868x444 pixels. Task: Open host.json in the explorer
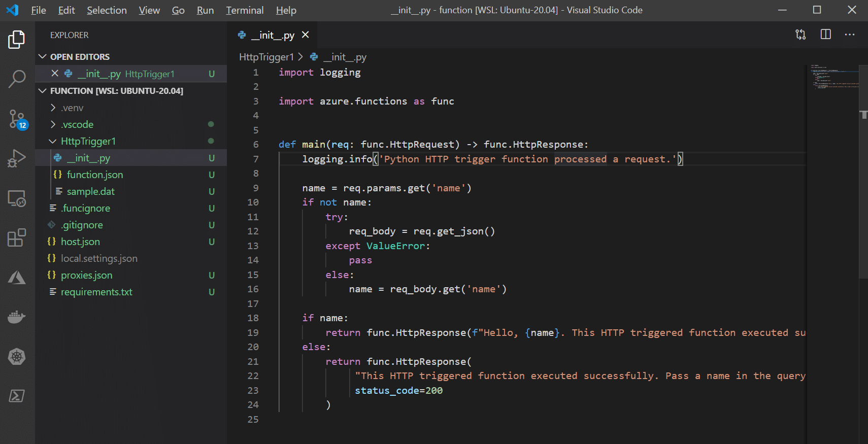click(80, 242)
